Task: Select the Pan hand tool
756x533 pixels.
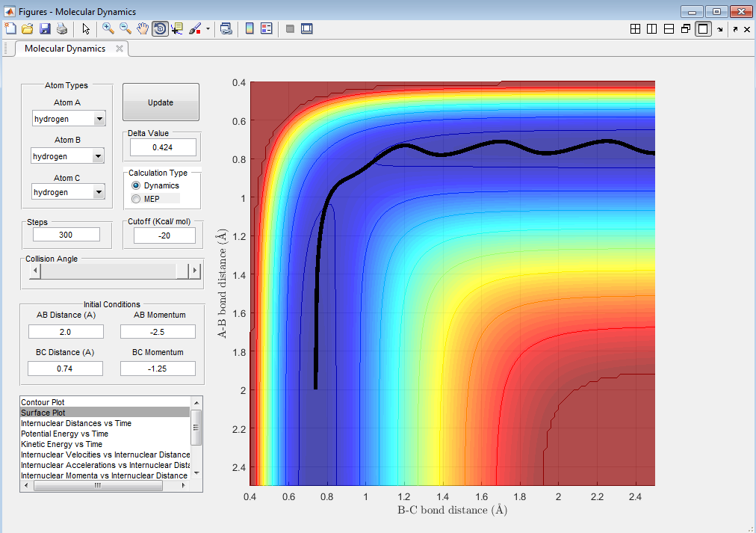Action: (x=143, y=28)
